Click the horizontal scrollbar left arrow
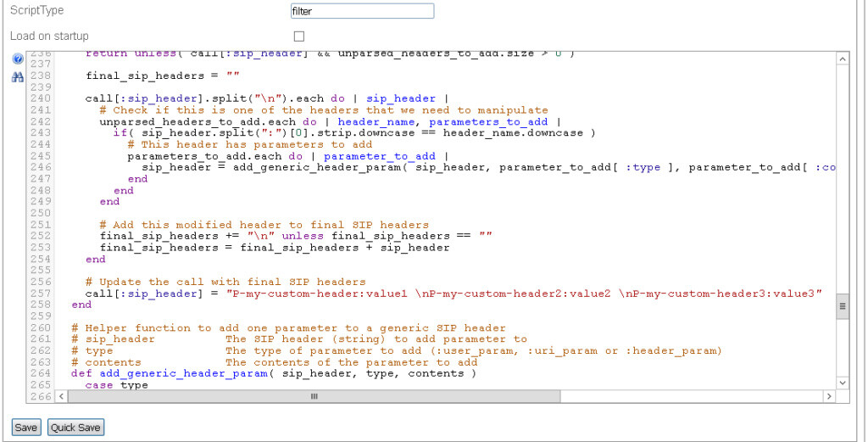This screenshot has height=442, width=868. pyautogui.click(x=61, y=396)
